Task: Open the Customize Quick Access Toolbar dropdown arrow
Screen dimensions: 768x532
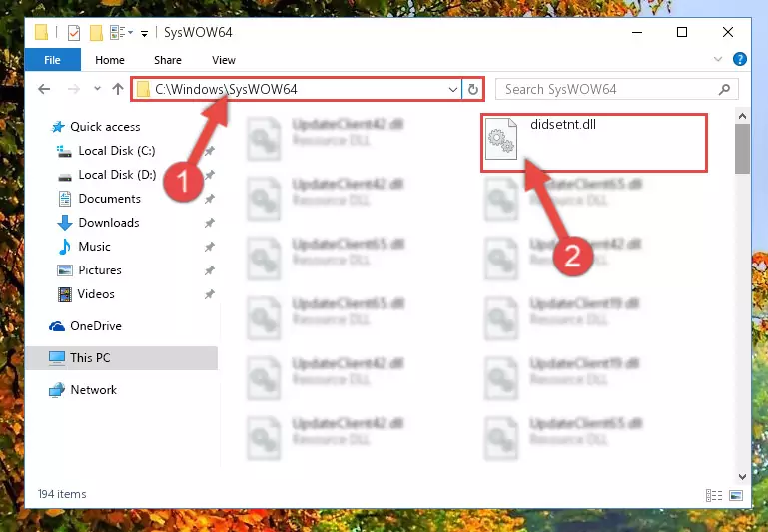Action: (144, 33)
